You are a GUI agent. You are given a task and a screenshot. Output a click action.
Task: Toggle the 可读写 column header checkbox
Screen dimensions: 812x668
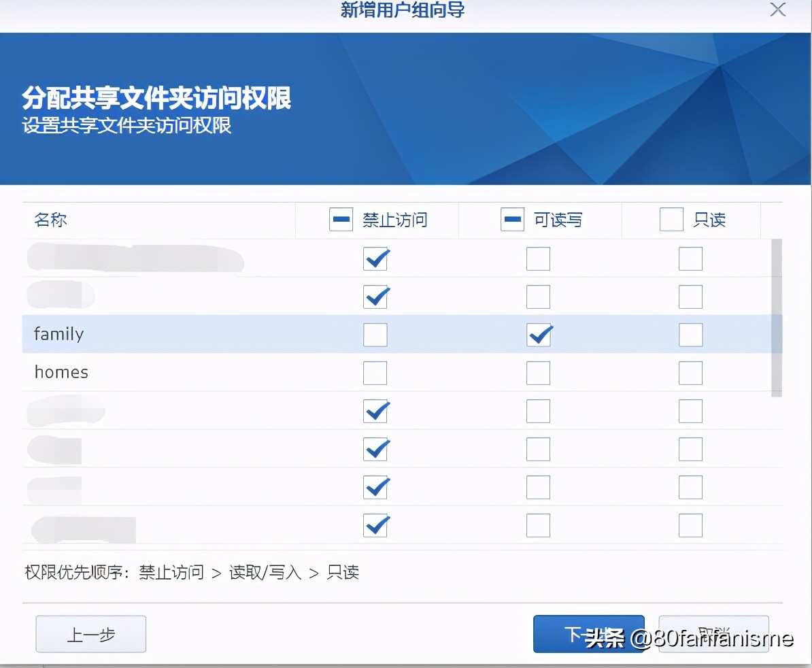pyautogui.click(x=512, y=219)
